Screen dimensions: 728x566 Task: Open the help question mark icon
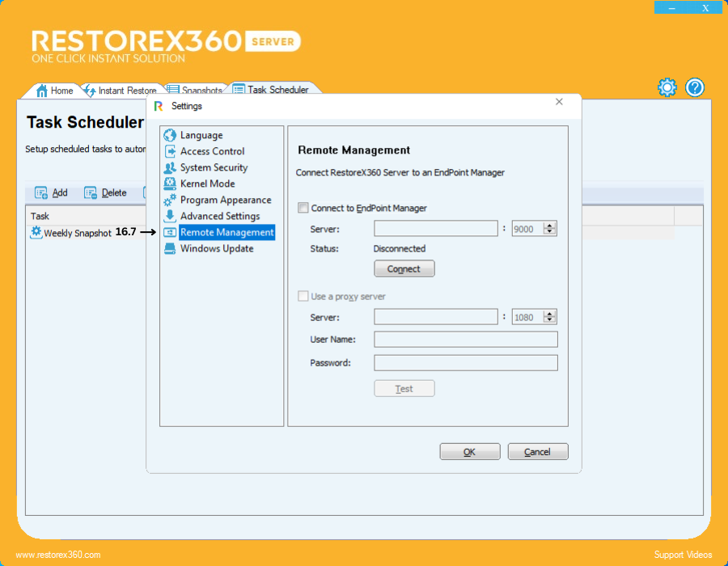tap(695, 87)
